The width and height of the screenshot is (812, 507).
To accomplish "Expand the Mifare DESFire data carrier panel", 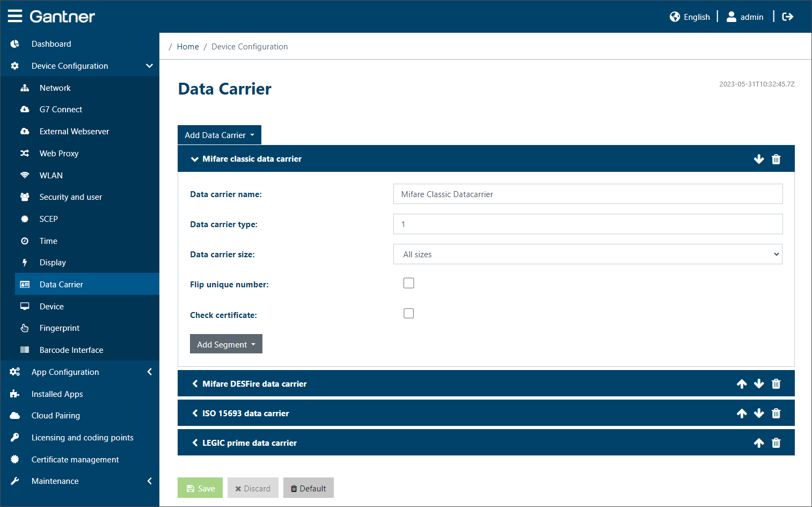I will (x=195, y=383).
